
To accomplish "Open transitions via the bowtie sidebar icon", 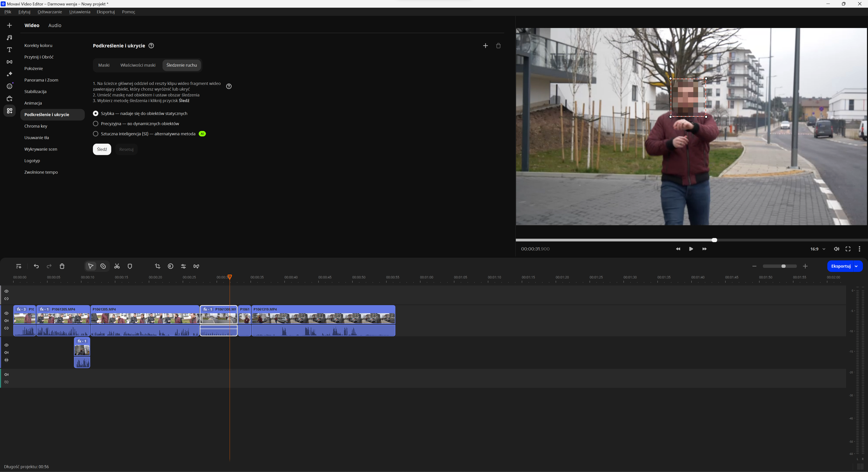I will pyautogui.click(x=9, y=62).
